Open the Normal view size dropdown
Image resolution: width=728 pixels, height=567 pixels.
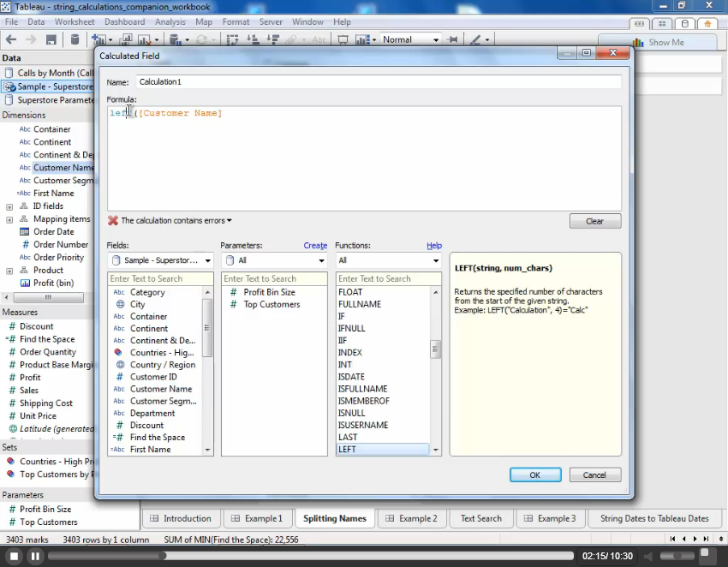[x=436, y=39]
